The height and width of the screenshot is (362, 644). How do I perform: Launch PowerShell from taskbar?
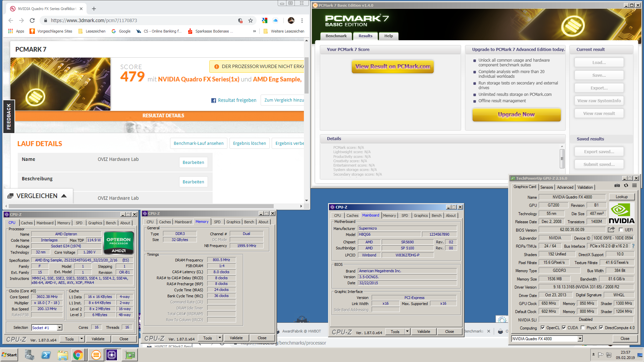tap(46, 355)
